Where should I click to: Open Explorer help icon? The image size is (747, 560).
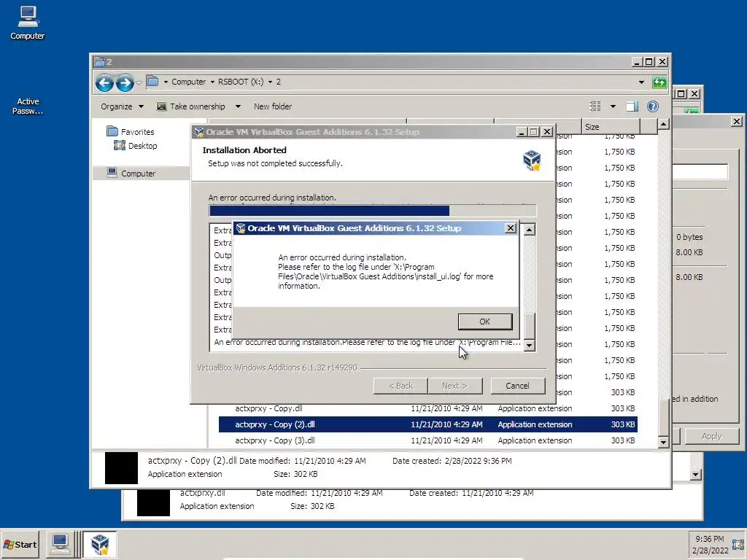[x=653, y=106]
